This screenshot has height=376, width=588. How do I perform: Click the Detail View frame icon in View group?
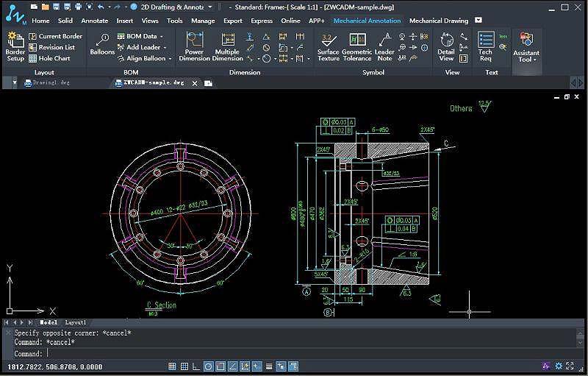coord(464,59)
